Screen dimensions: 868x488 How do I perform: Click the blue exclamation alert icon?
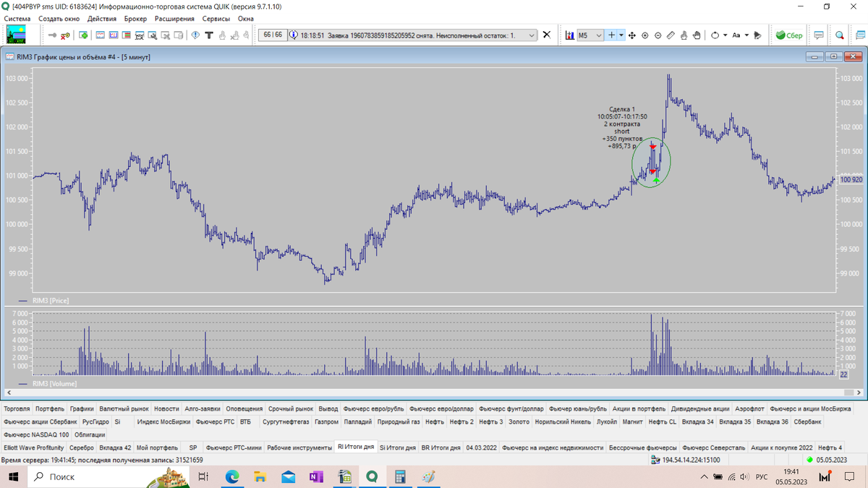[x=195, y=35]
